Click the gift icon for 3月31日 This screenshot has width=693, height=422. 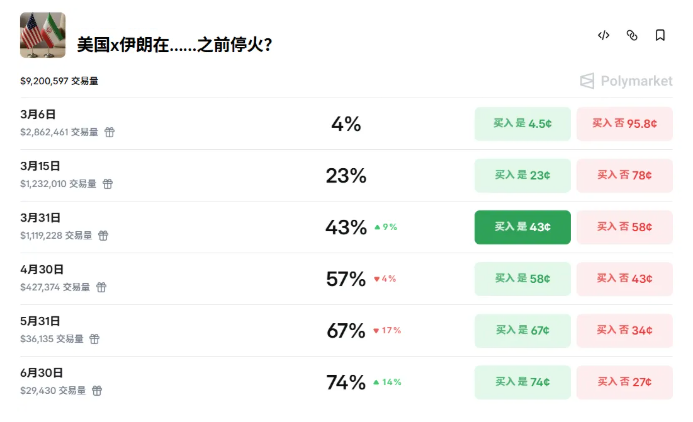(x=103, y=236)
